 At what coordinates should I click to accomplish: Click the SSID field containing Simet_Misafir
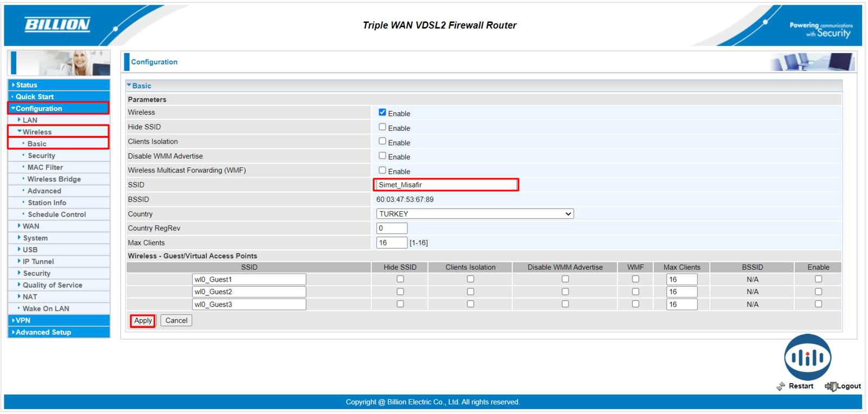click(446, 185)
